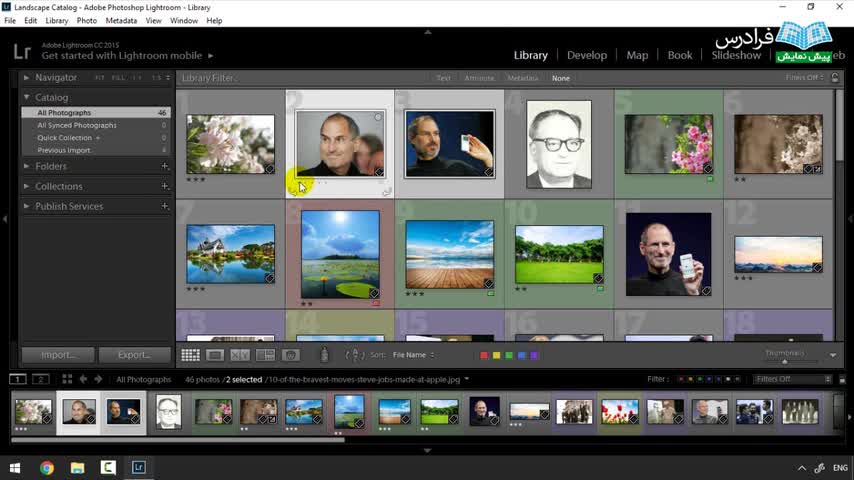Enable Metadata library filter

[523, 78]
